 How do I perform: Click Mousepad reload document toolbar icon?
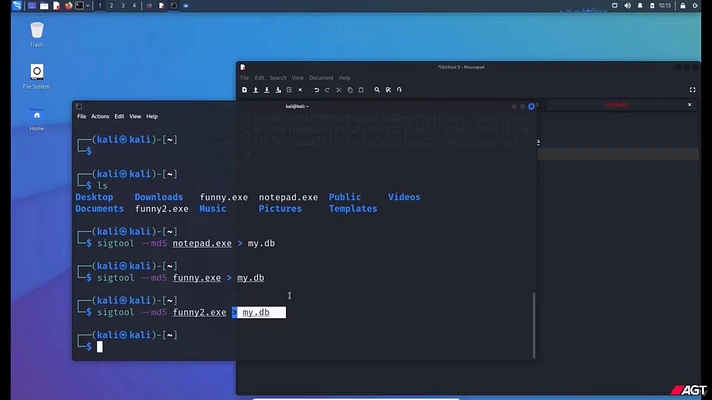coord(289,90)
